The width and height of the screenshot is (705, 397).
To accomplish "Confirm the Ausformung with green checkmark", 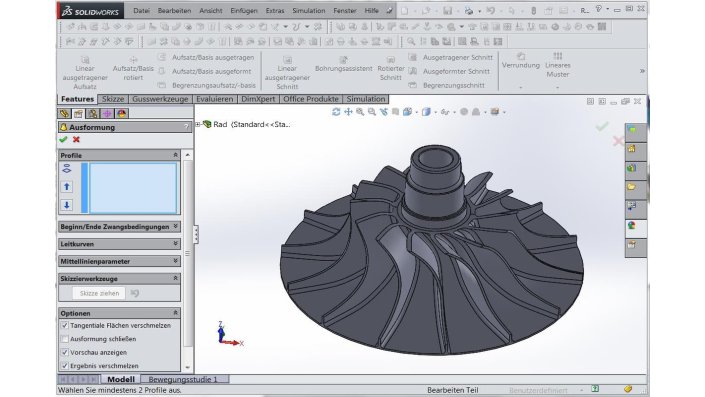I will tap(63, 139).
